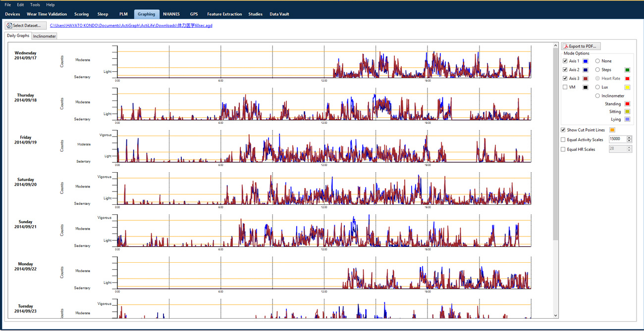Open the loaded .agd dataset file path link

pos(131,25)
